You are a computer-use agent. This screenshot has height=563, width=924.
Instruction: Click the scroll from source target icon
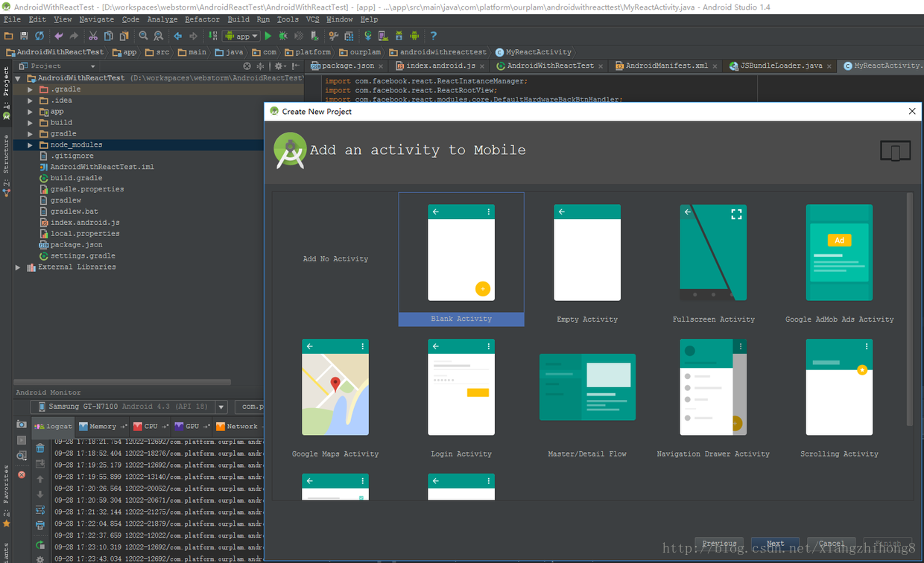(x=247, y=66)
